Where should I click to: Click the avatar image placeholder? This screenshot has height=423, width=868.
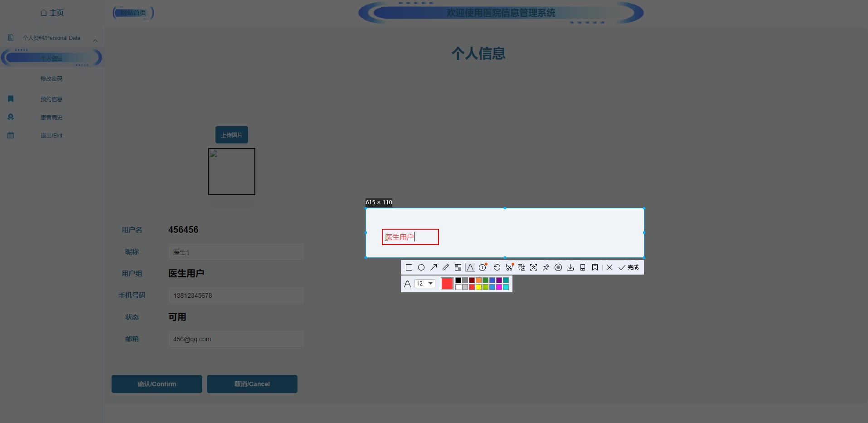click(x=232, y=172)
